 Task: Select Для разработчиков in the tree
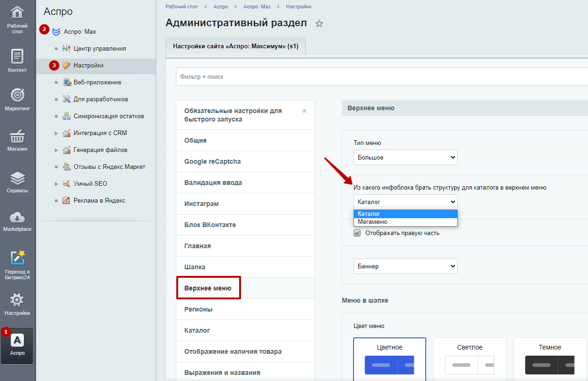pos(101,99)
